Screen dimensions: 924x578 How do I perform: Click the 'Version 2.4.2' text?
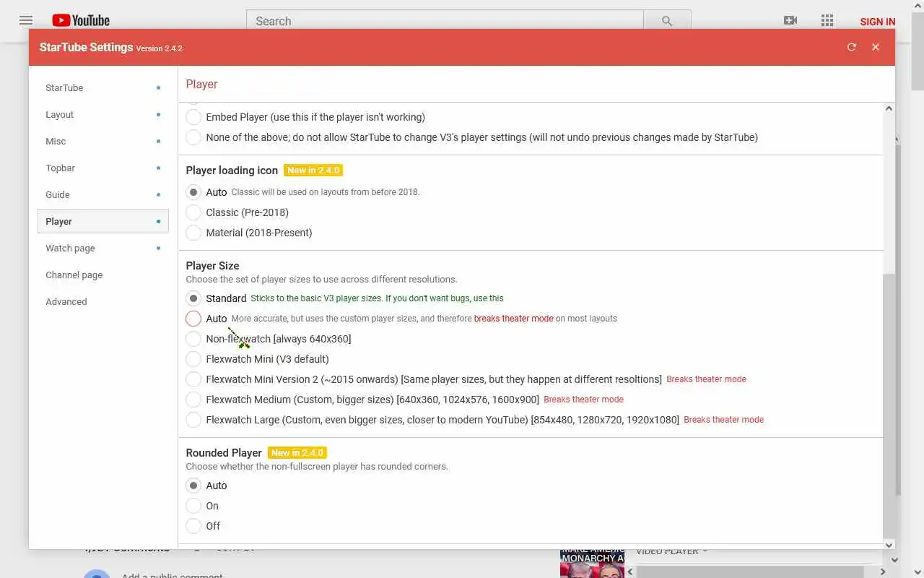pos(159,48)
